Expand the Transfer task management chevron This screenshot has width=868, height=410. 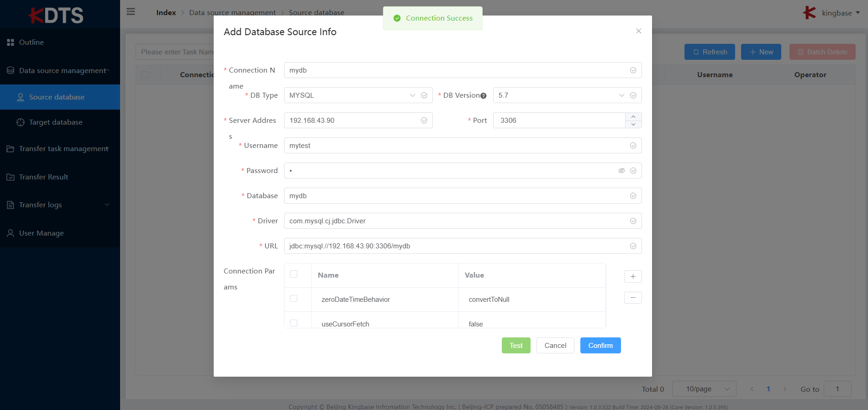(x=107, y=148)
